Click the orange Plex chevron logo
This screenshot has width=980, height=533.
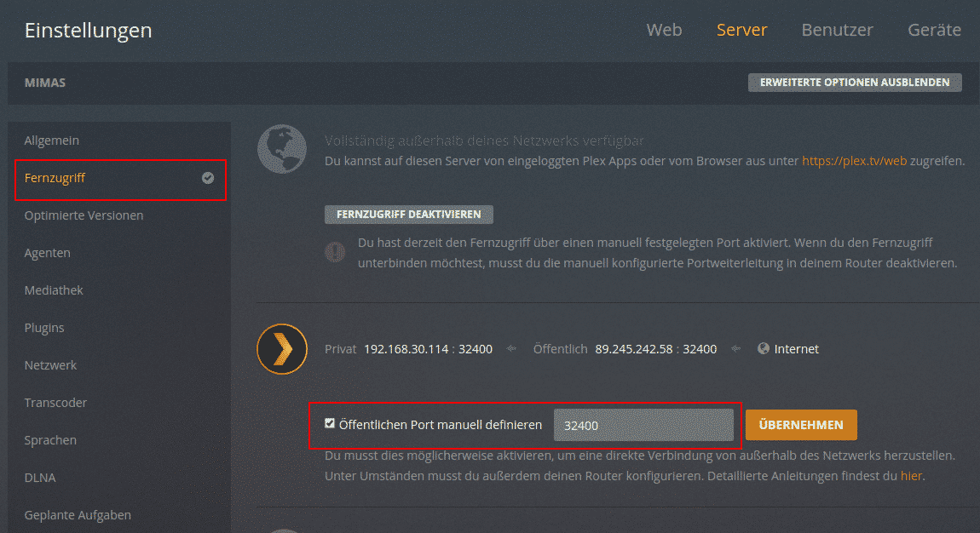point(282,349)
